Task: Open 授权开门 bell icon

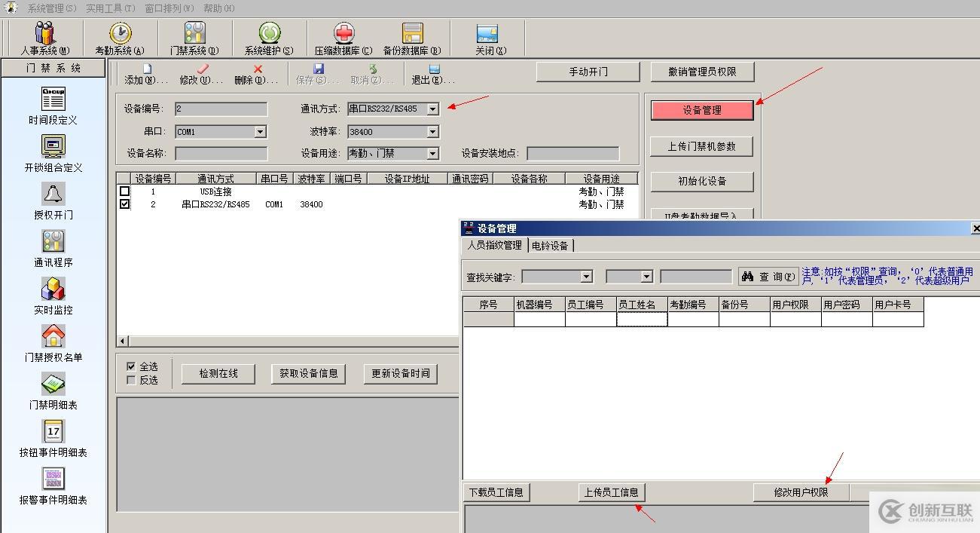Action: [53, 194]
